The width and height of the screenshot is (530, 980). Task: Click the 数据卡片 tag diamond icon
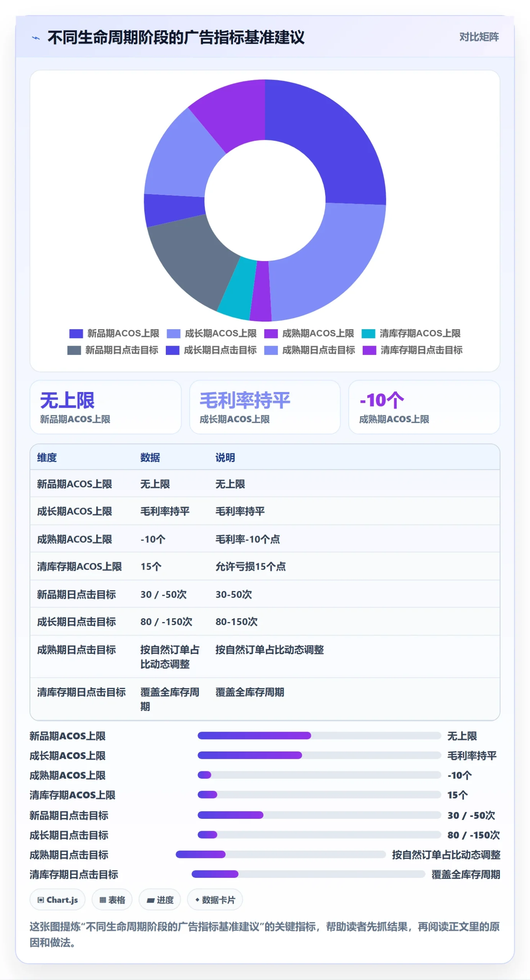pos(197,900)
